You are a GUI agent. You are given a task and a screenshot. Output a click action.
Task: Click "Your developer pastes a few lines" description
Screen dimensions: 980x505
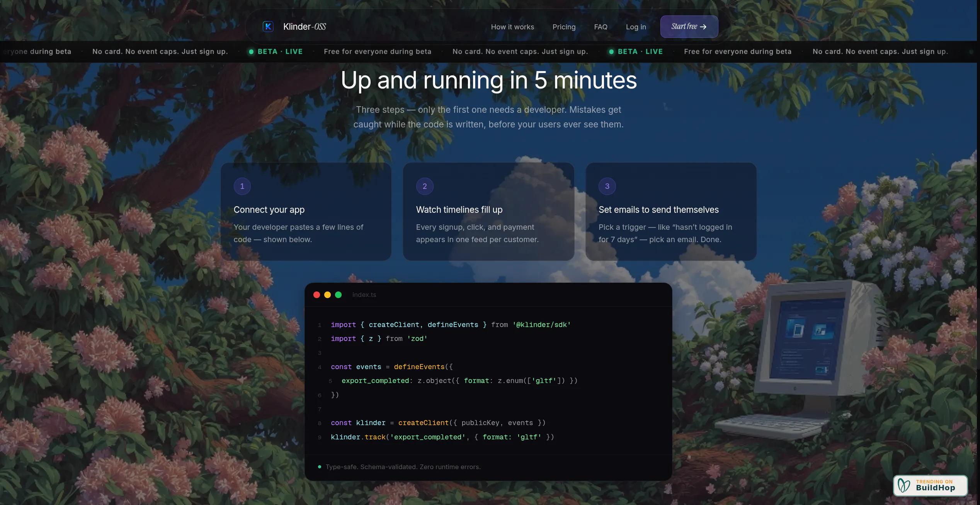point(298,233)
